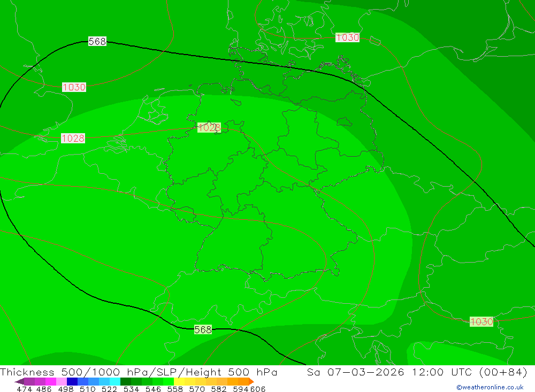Click the dark blue legend swatch

coord(72,381)
